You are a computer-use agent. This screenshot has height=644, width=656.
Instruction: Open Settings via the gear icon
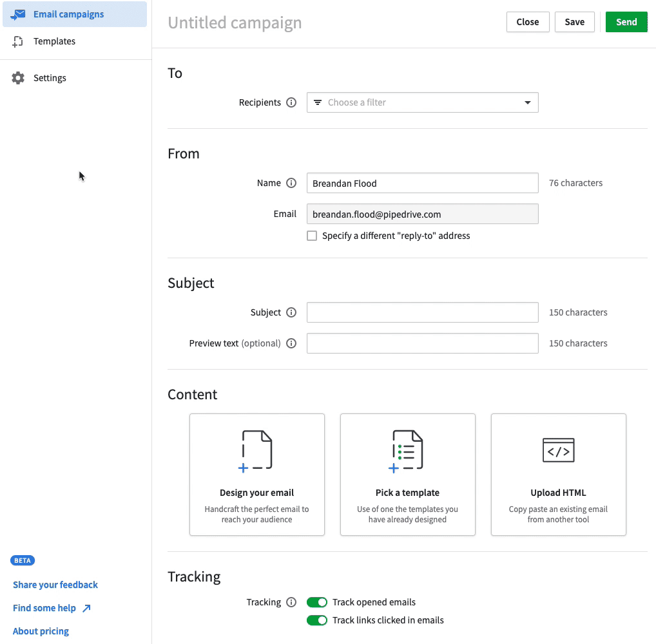click(x=17, y=77)
